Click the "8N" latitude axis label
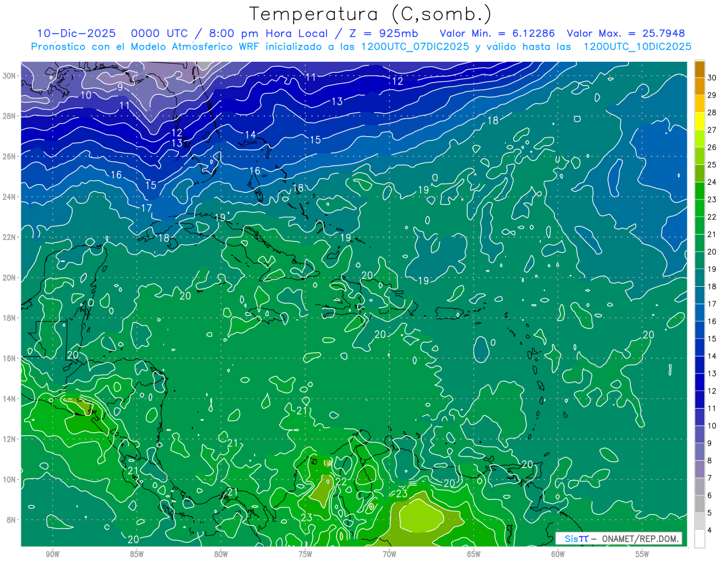This screenshot has width=728, height=562. 11,520
